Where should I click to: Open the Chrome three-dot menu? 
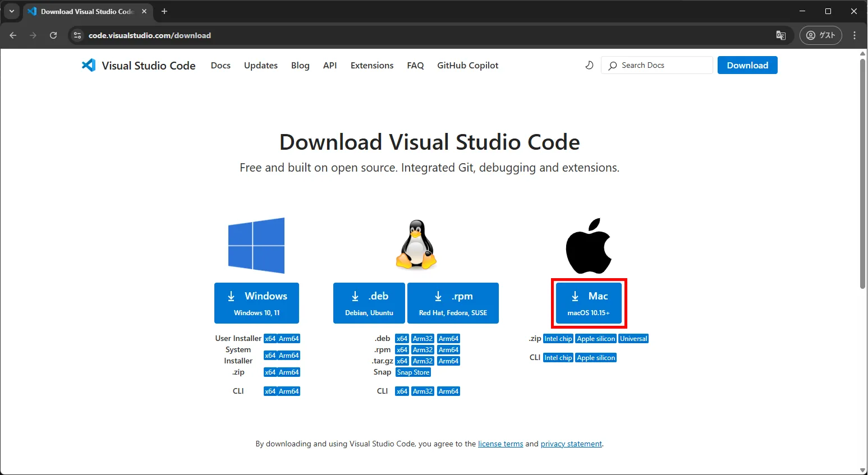click(x=855, y=35)
